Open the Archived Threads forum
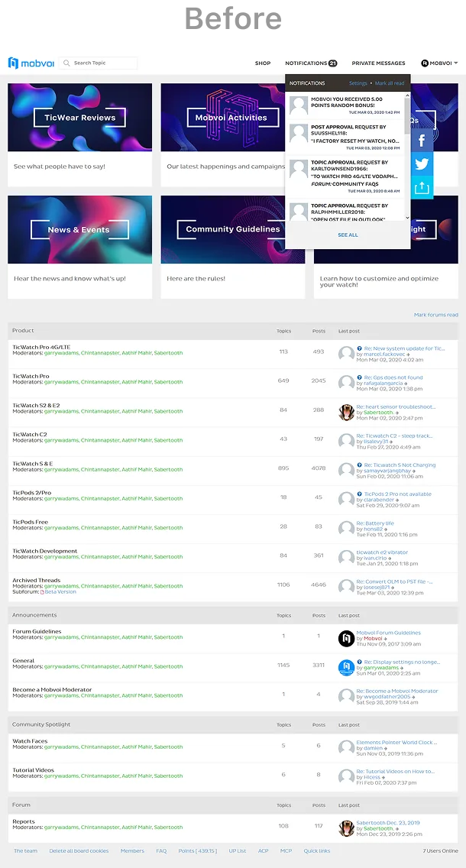Screen dimensions: 466x868 click(x=37, y=580)
